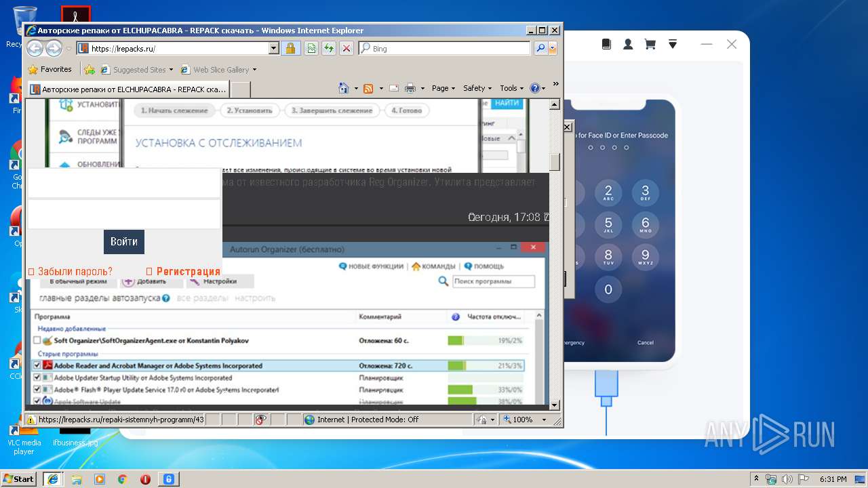Screen dimensions: 868x488
Task: Show more command bar items chevron
Action: pos(556,84)
